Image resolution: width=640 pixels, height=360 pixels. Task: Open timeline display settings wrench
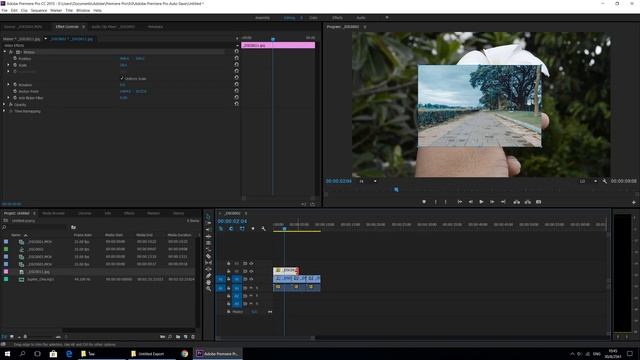[x=264, y=229]
